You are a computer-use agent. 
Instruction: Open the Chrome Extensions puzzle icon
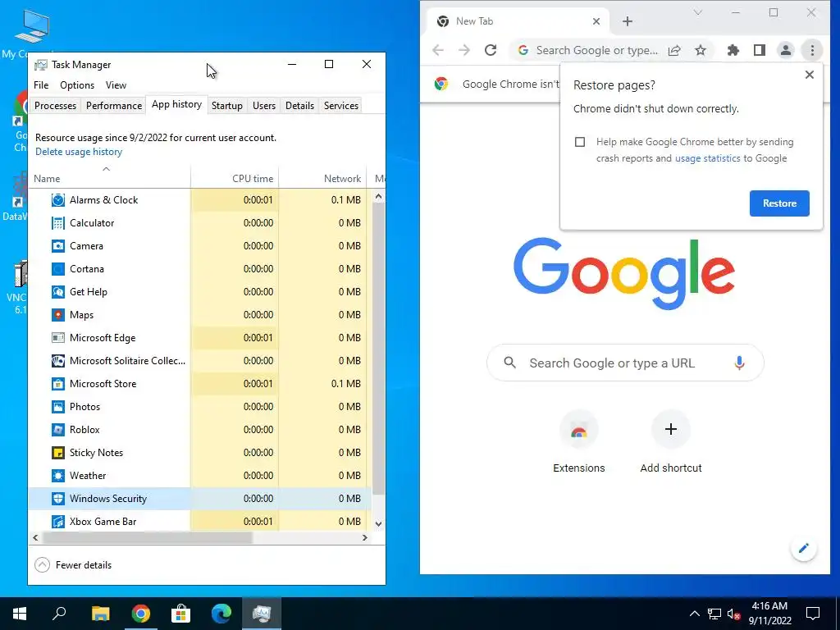pyautogui.click(x=733, y=50)
